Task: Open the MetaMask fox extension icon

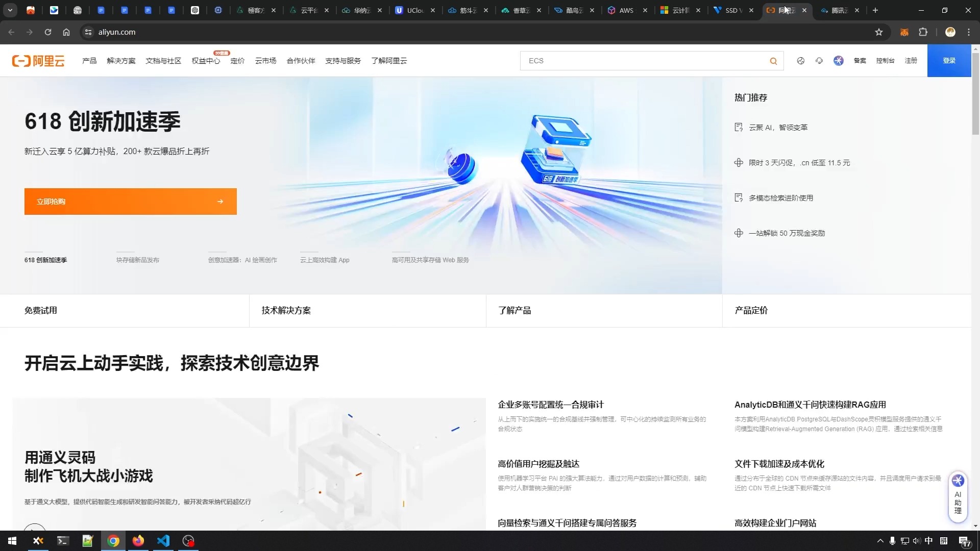Action: tap(904, 32)
